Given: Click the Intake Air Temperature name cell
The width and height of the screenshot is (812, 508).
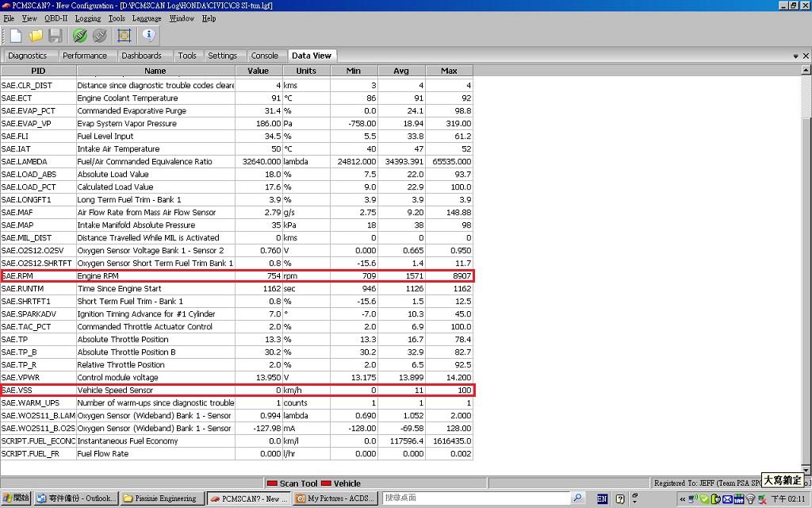Looking at the screenshot, I should [x=155, y=148].
